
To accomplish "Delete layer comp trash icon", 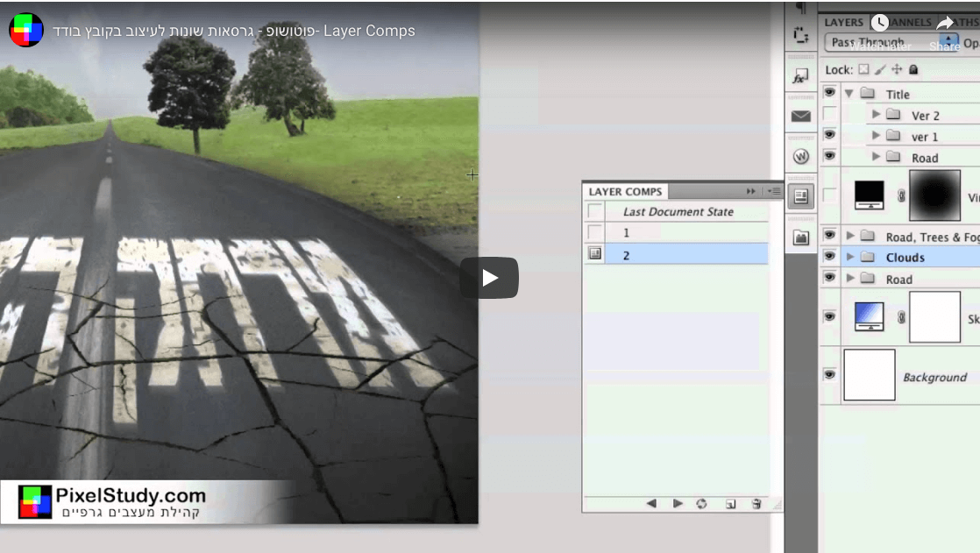I will [x=756, y=504].
